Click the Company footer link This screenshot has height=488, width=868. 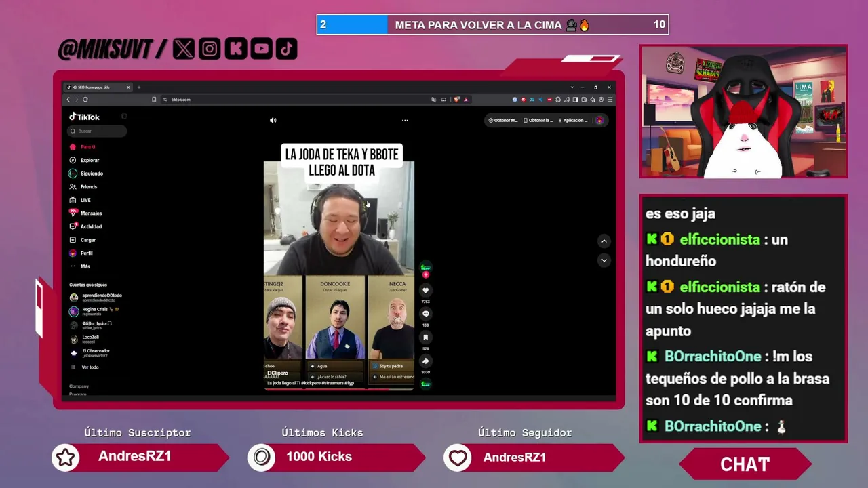(x=79, y=386)
